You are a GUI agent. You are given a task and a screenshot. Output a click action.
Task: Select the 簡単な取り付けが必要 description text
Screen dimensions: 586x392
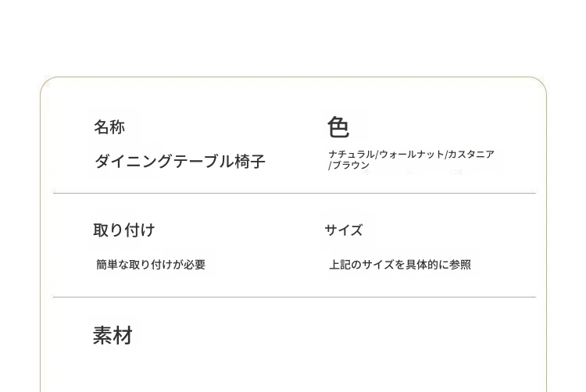pos(151,265)
